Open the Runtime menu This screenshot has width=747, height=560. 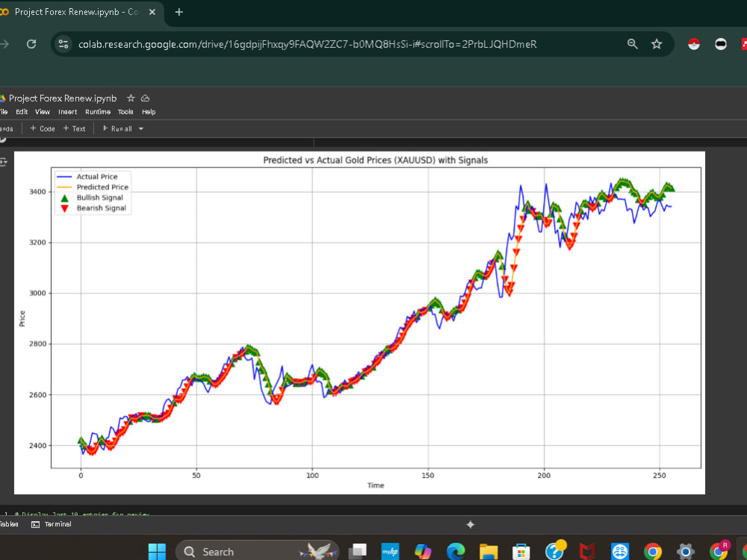98,112
